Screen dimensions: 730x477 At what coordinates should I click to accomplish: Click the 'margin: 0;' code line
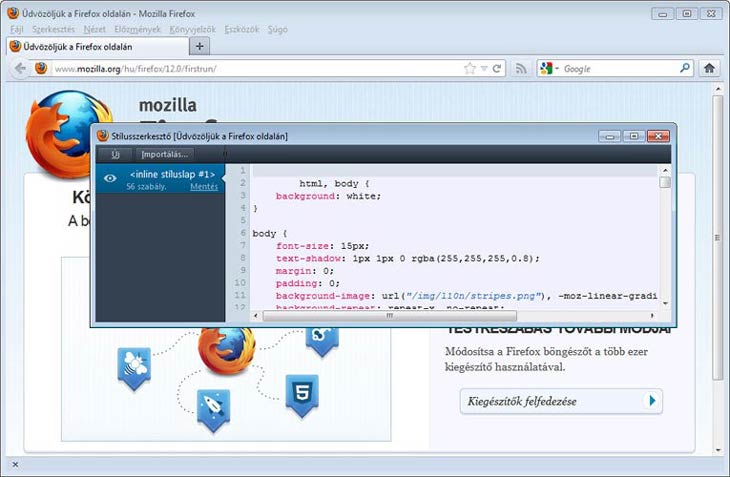click(x=304, y=271)
